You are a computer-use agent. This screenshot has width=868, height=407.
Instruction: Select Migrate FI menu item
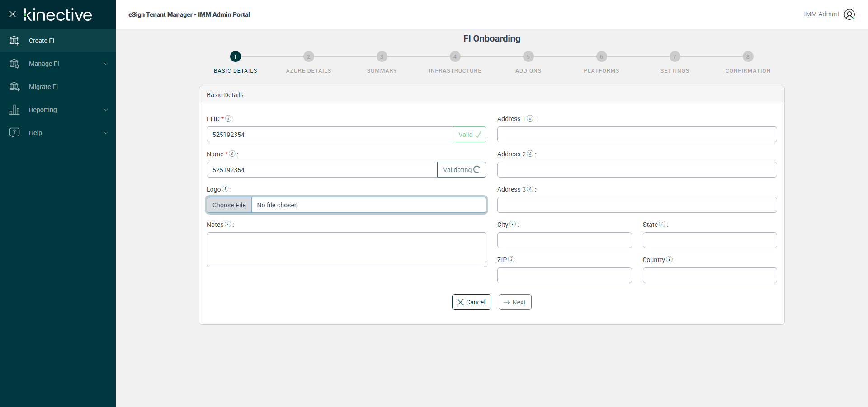[58, 87]
